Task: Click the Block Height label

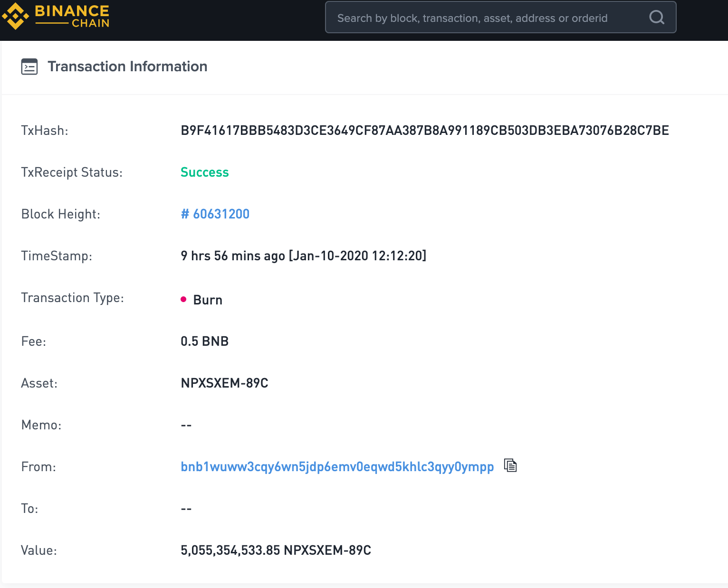Action: tap(61, 214)
